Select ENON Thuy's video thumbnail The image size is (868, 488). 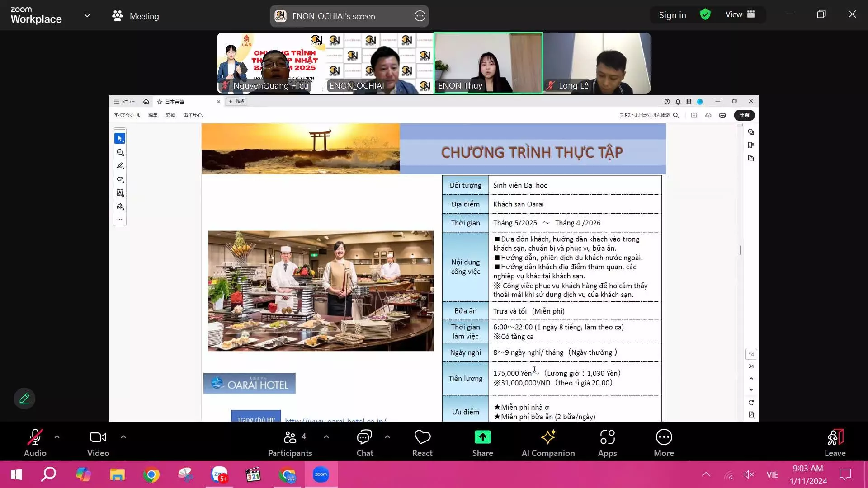[x=488, y=63]
